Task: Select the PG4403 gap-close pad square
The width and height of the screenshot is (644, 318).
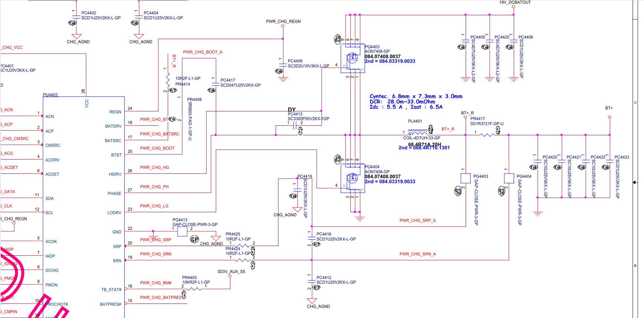Action: 466,178
